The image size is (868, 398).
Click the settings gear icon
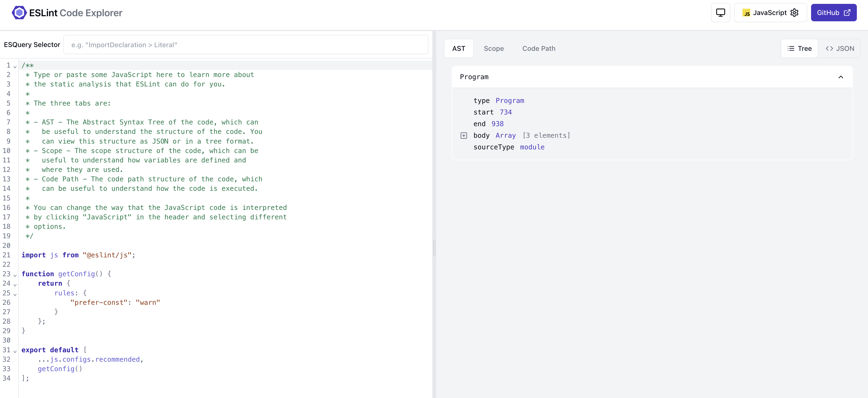(x=794, y=13)
